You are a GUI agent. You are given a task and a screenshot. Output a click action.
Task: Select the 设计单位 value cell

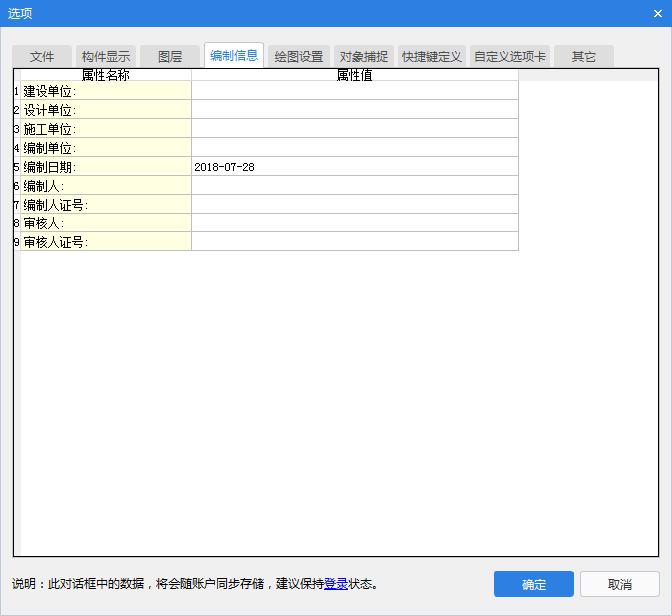[354, 110]
